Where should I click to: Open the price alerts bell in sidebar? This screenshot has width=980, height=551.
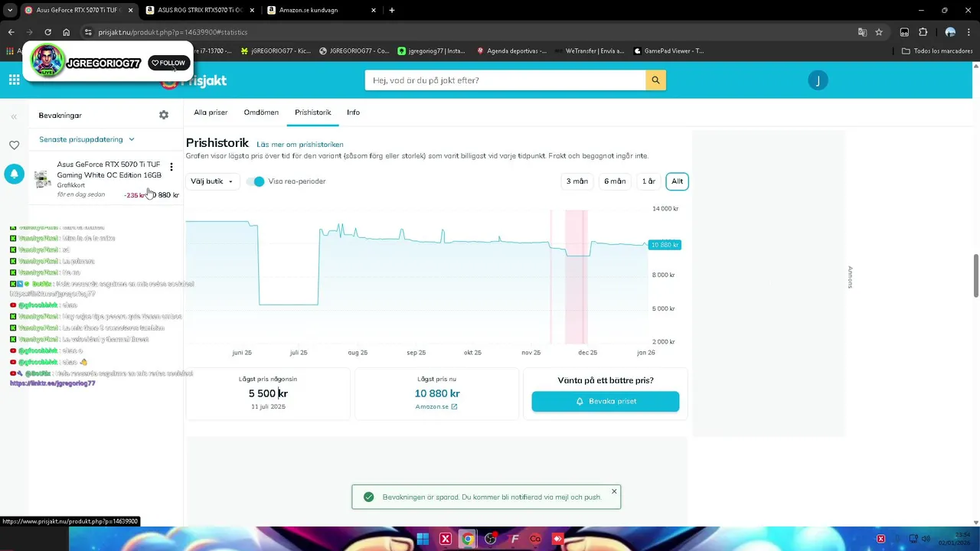click(x=14, y=174)
